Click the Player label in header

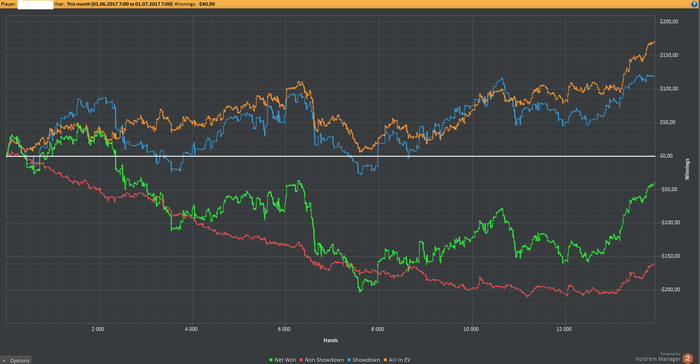[8, 4]
